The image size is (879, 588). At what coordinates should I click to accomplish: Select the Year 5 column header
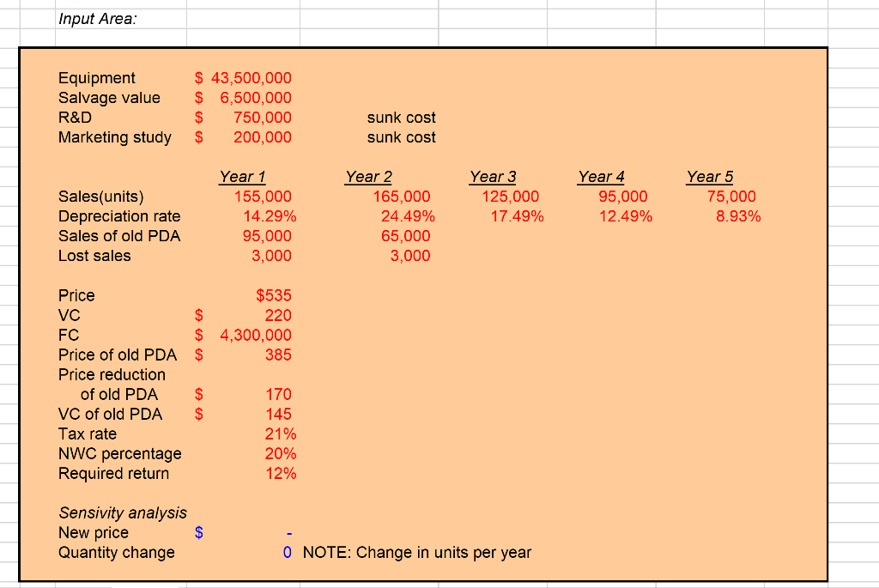[710, 177]
